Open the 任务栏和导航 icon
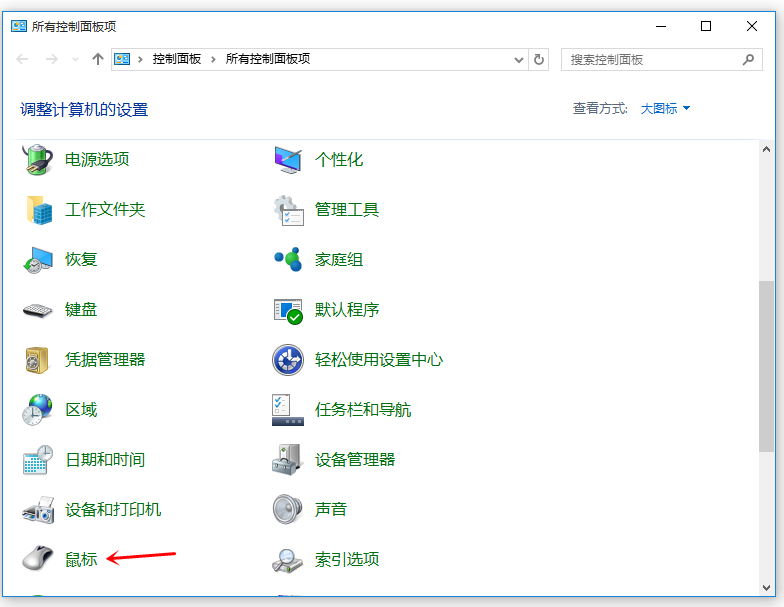784x607 pixels. (288, 410)
